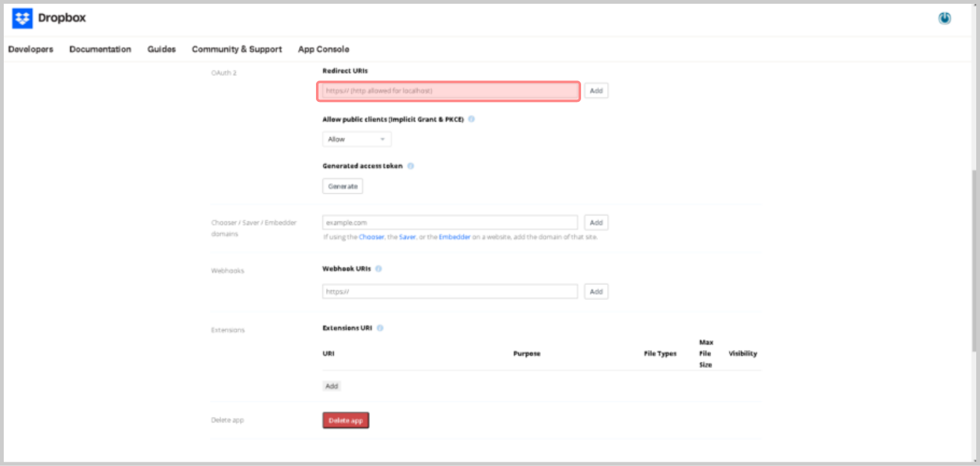
Task: Click the Max File Size column header
Action: pos(705,353)
